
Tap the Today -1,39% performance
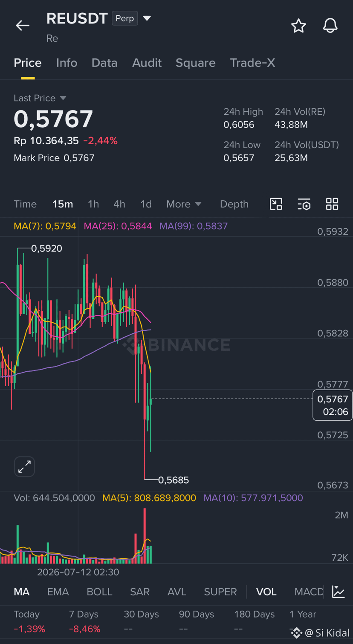click(29, 621)
